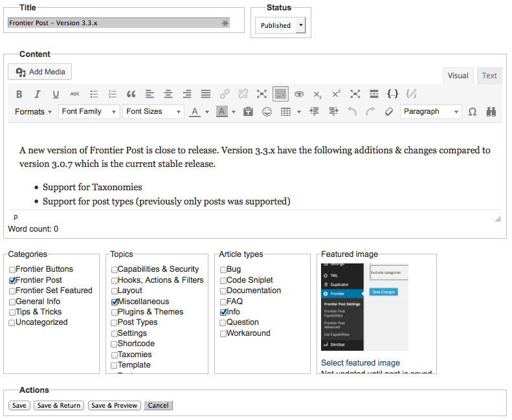
Task: Click the Save & Preview button
Action: (115, 406)
